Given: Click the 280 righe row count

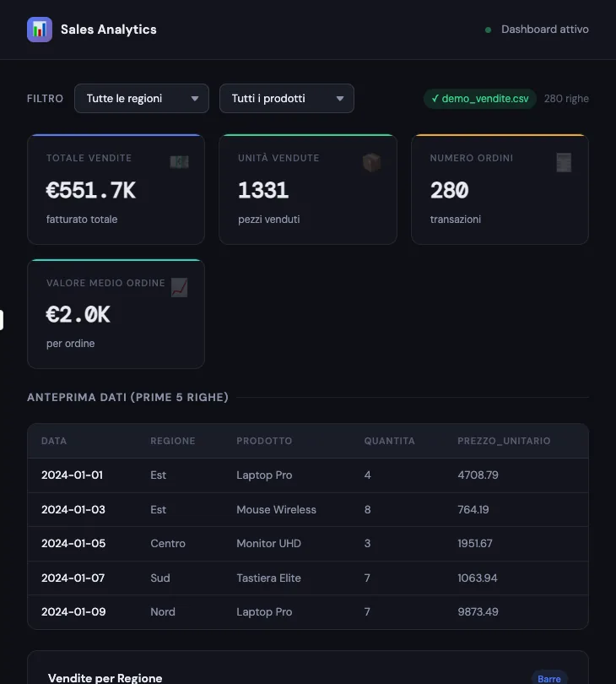Looking at the screenshot, I should 566,99.
